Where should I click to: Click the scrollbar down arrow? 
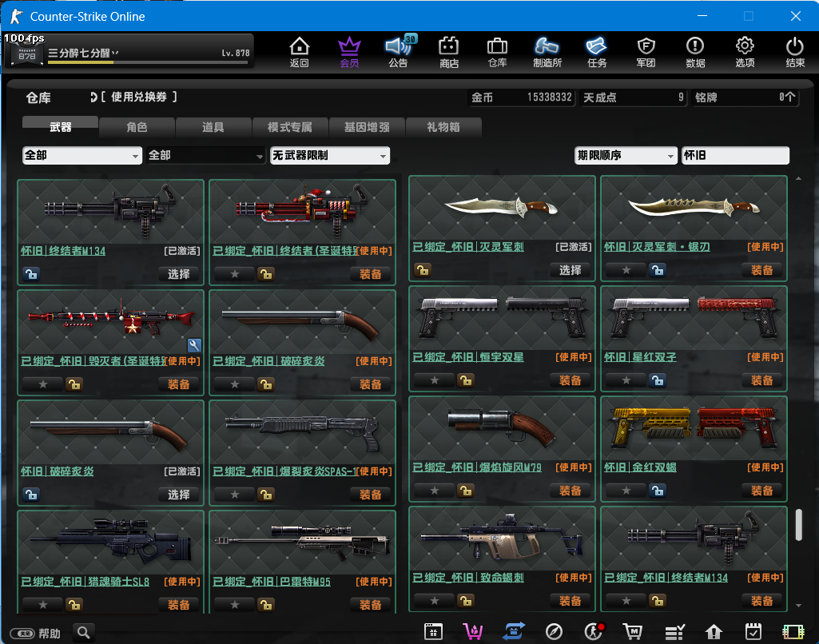[x=799, y=606]
